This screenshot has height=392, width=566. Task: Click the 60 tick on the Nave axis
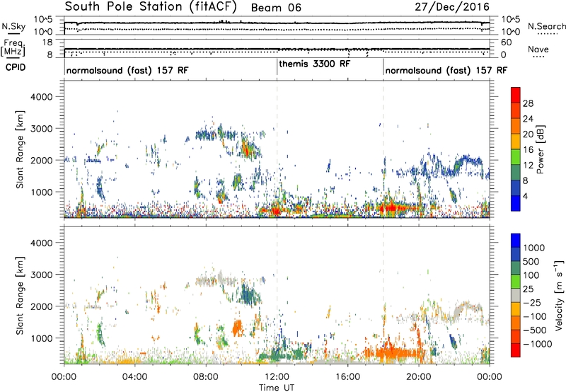pos(507,42)
